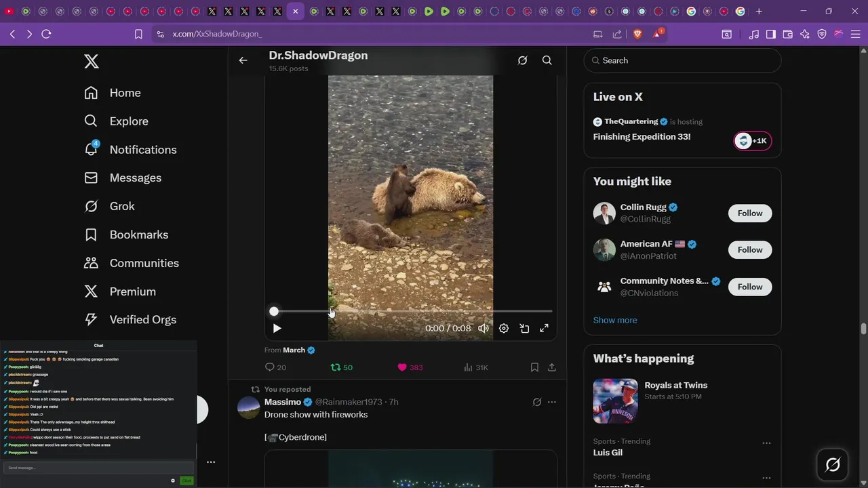868x488 pixels.
Task: View post analytics showing 31K
Action: tap(476, 367)
